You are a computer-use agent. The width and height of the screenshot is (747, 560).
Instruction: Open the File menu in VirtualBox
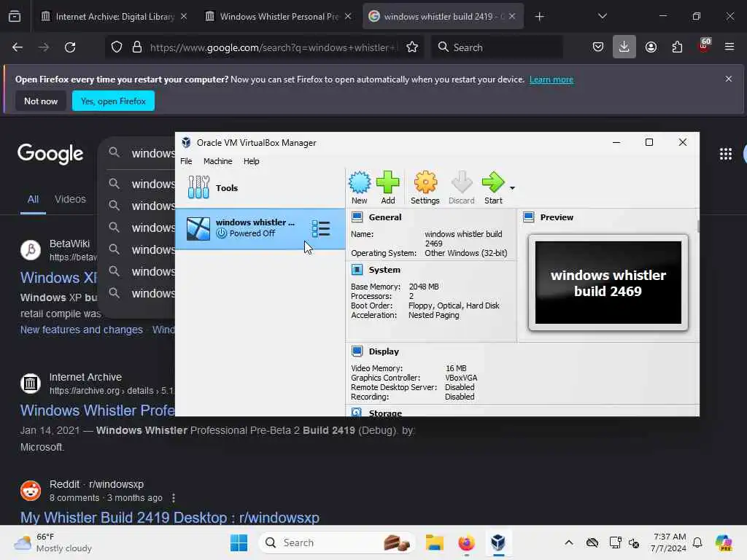tap(186, 161)
